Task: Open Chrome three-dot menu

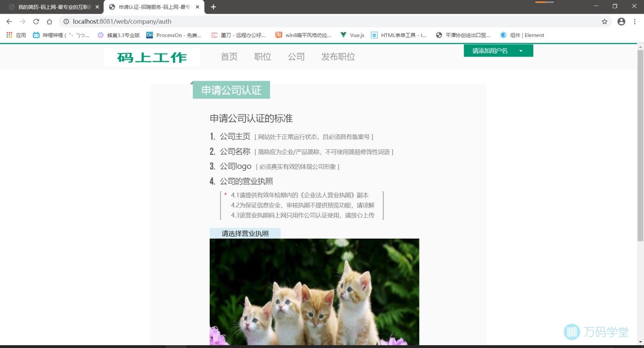Action: click(635, 22)
